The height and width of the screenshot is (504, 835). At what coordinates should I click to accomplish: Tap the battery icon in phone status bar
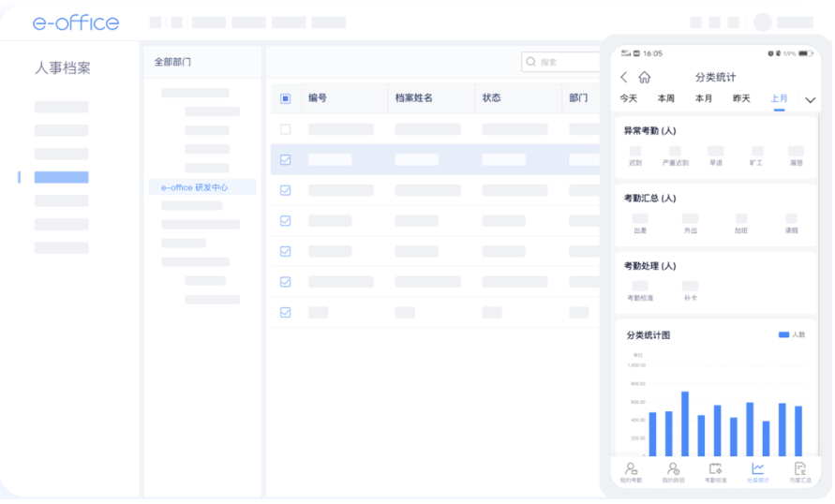[x=805, y=53]
